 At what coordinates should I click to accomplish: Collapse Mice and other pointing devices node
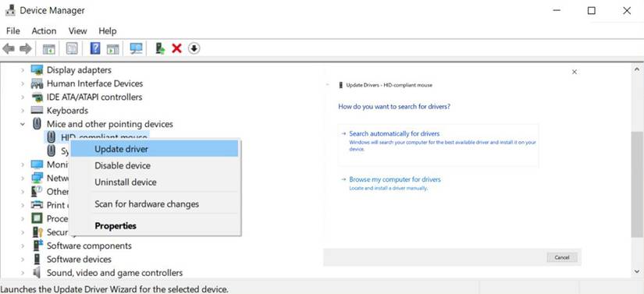point(23,124)
